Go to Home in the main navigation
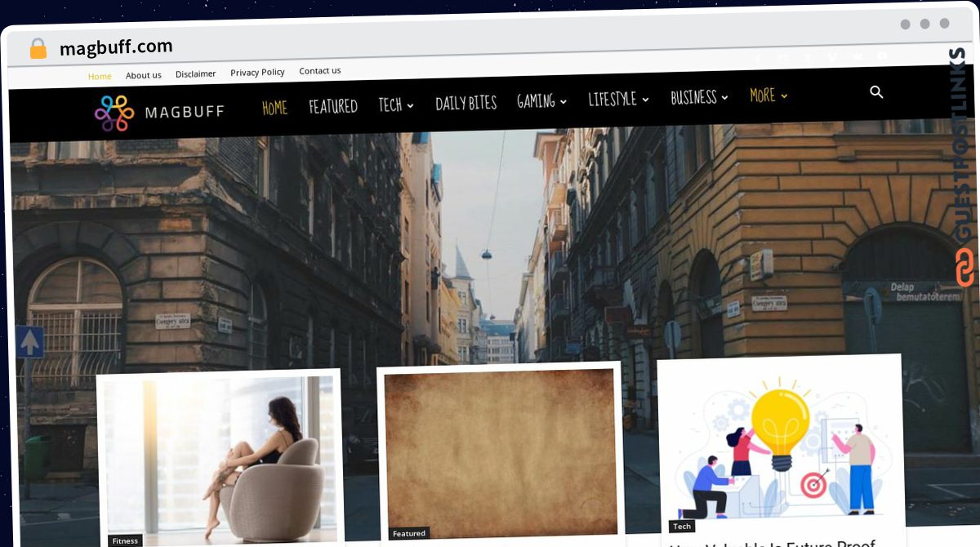Viewport: 980px width, 547px height. [x=274, y=108]
